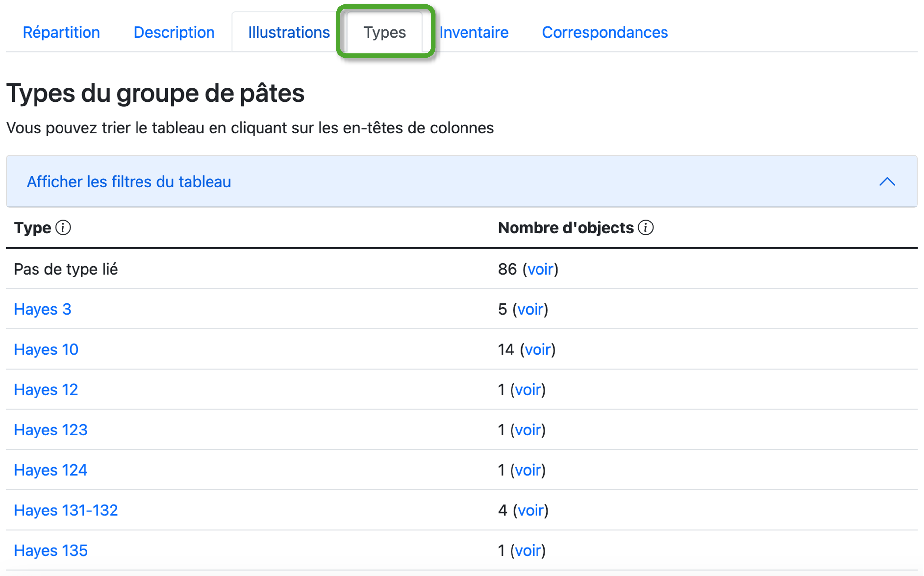924x576 pixels.
Task: Open the Hayes 10 type link
Action: coord(46,349)
